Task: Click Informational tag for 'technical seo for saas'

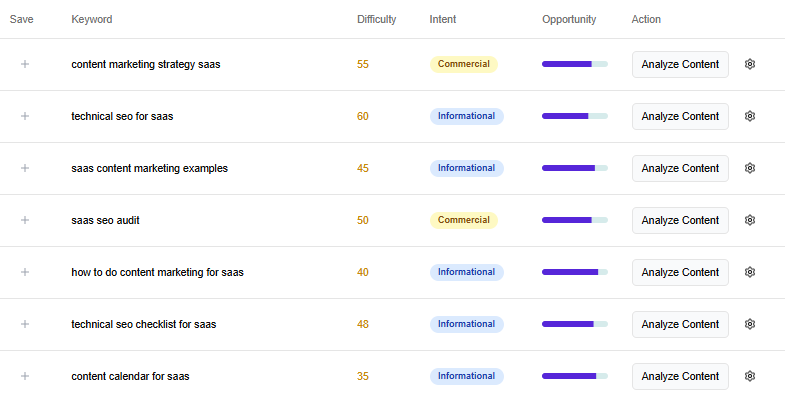Action: tap(467, 116)
